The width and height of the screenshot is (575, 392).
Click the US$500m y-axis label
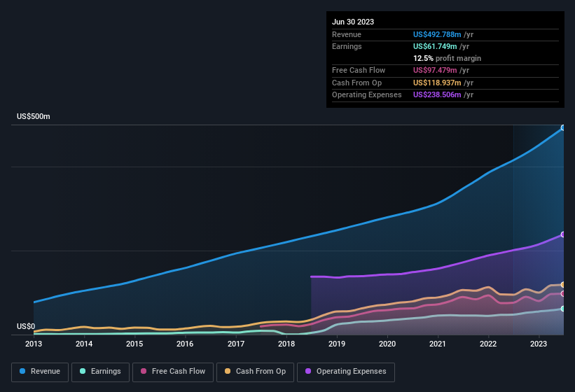point(34,116)
